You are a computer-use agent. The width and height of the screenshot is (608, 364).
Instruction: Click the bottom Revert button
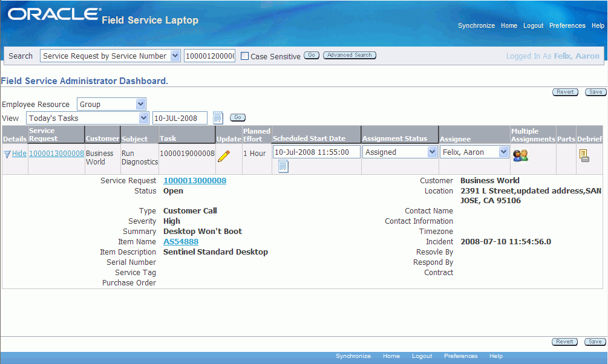(x=564, y=342)
